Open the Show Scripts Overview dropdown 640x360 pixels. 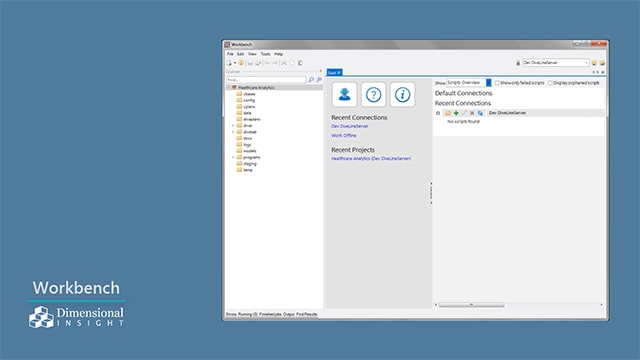click(469, 83)
